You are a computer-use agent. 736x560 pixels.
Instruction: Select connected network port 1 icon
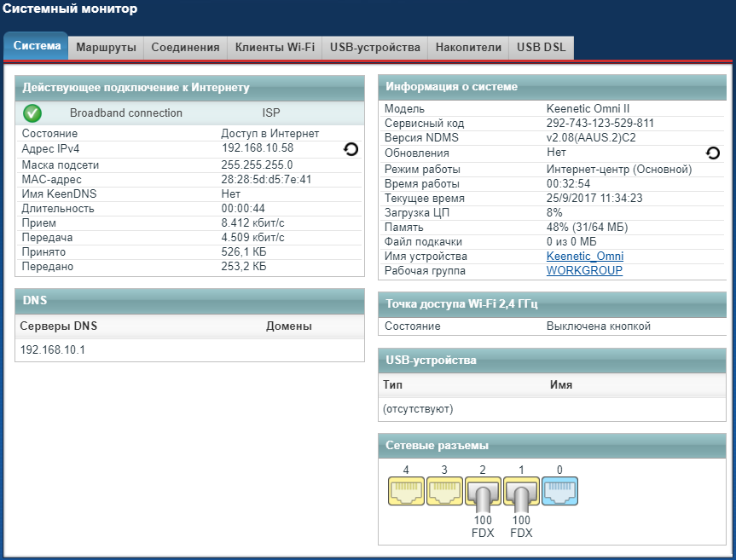[521, 489]
